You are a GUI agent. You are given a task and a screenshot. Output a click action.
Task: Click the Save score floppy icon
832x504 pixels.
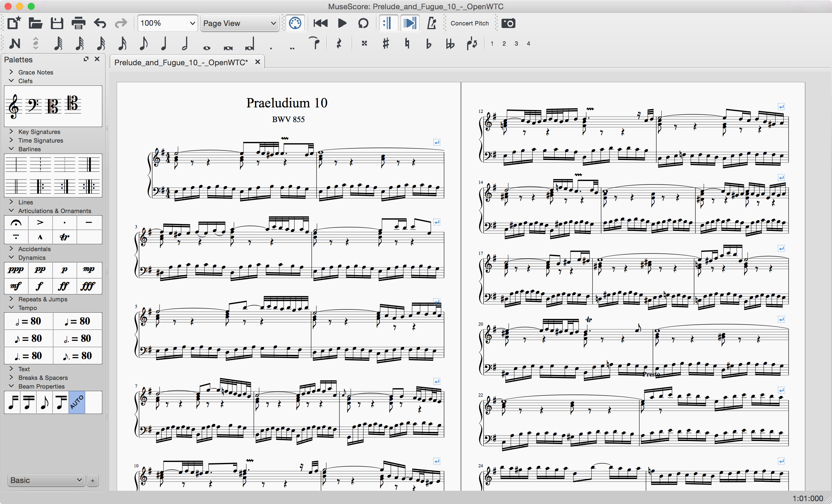(57, 23)
